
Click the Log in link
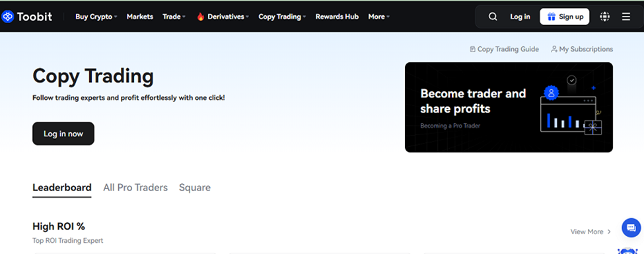520,17
